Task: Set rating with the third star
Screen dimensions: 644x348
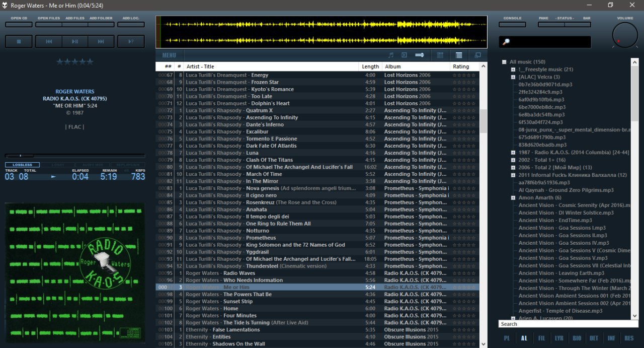Action: click(x=75, y=62)
